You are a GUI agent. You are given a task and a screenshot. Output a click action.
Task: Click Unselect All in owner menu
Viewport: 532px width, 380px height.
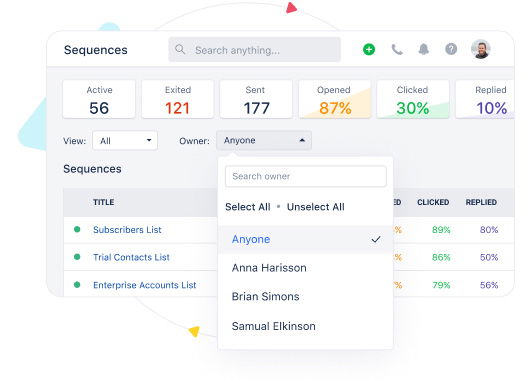[316, 207]
